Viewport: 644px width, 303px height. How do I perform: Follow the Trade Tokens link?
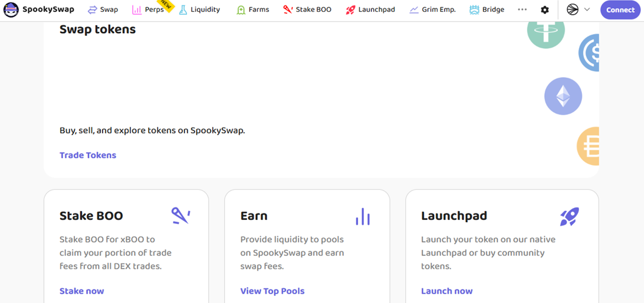pos(88,155)
